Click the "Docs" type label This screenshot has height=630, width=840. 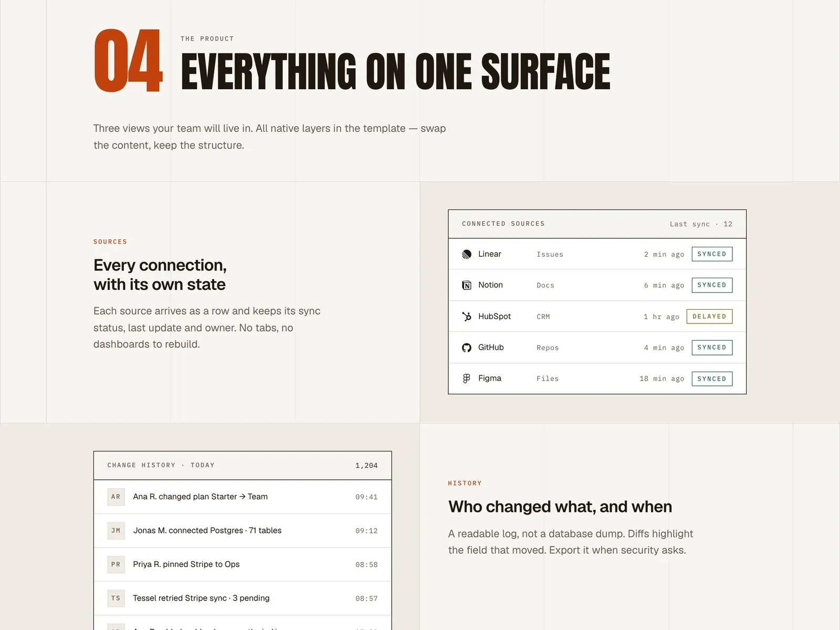click(545, 286)
